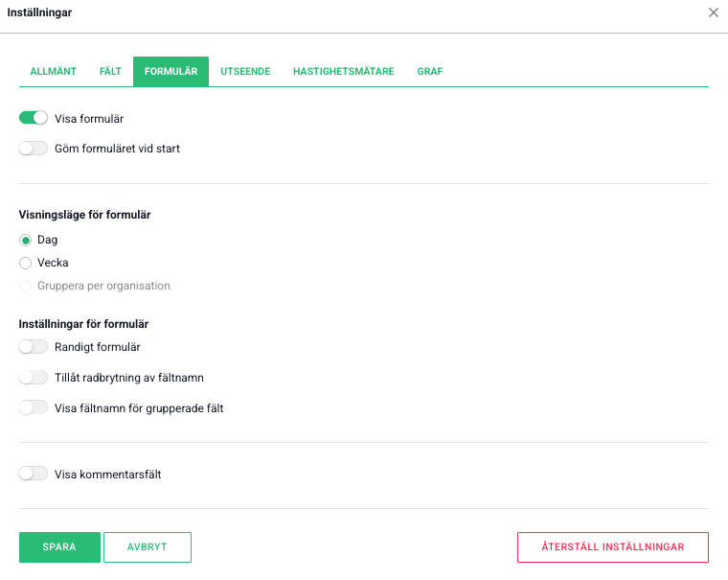The height and width of the screenshot is (580, 728).
Task: Open the Fält tab
Action: pyautogui.click(x=110, y=72)
